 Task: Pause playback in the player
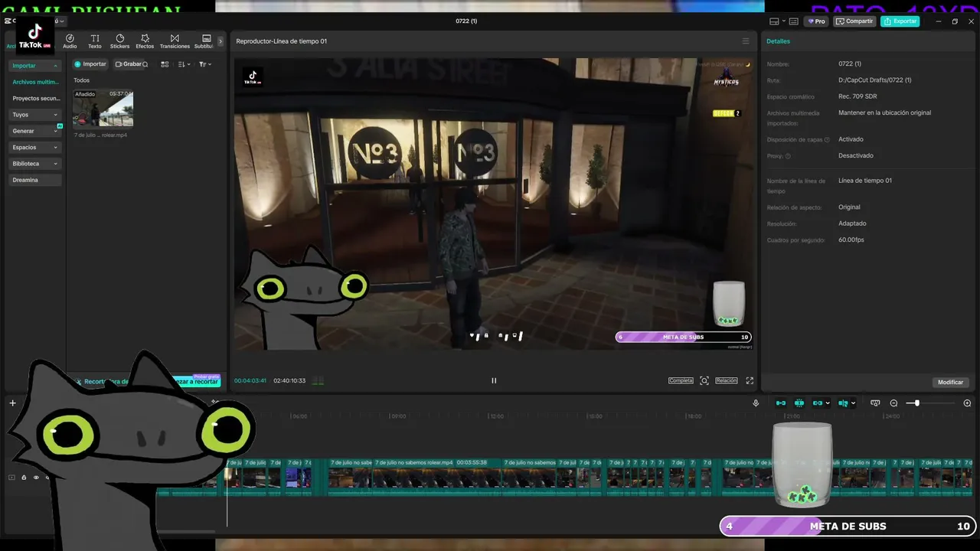point(494,380)
